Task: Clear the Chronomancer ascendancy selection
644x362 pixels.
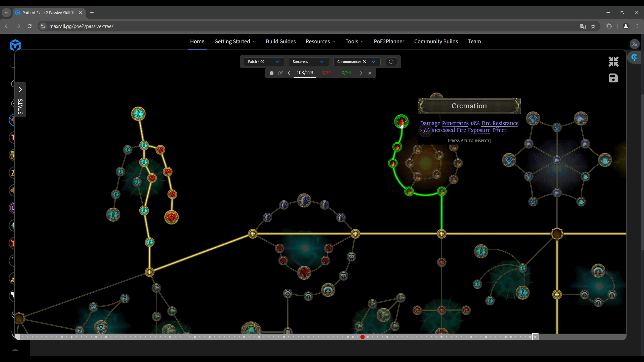Action: [365, 62]
